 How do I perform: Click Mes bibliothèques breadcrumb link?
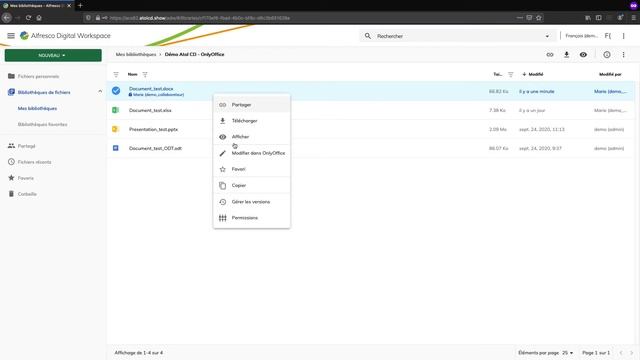click(136, 54)
